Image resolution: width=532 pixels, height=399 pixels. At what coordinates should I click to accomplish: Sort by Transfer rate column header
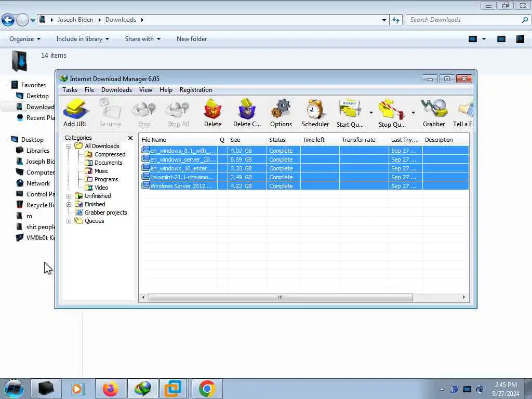pyautogui.click(x=364, y=140)
